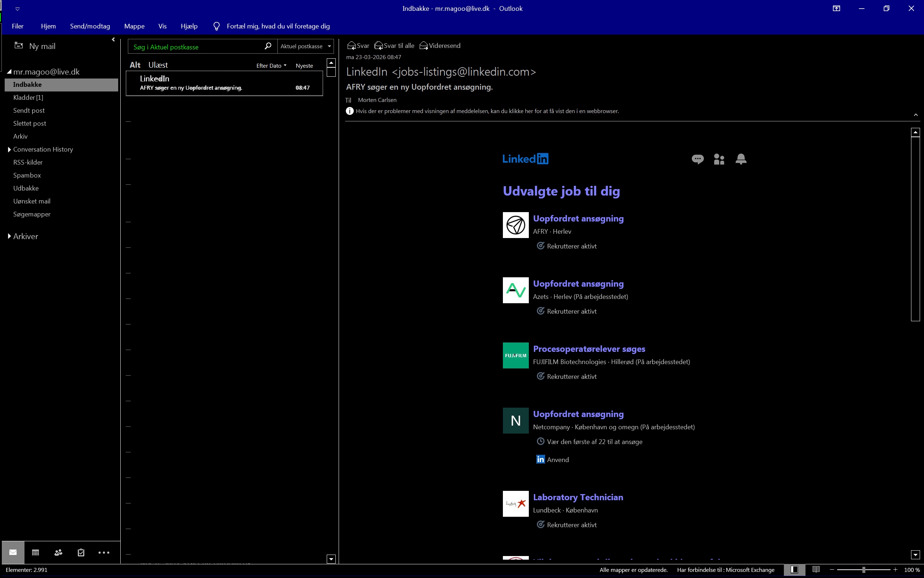Viewport: 924px width, 578px height.
Task: Click the LinkedIn network people icon
Action: pyautogui.click(x=719, y=159)
